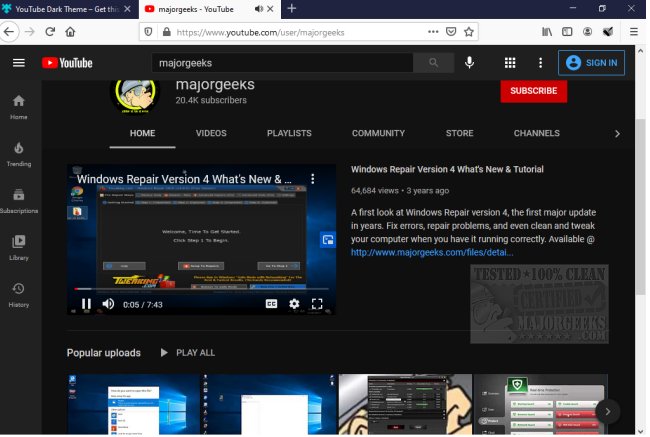Go forward in the browser

(29, 32)
